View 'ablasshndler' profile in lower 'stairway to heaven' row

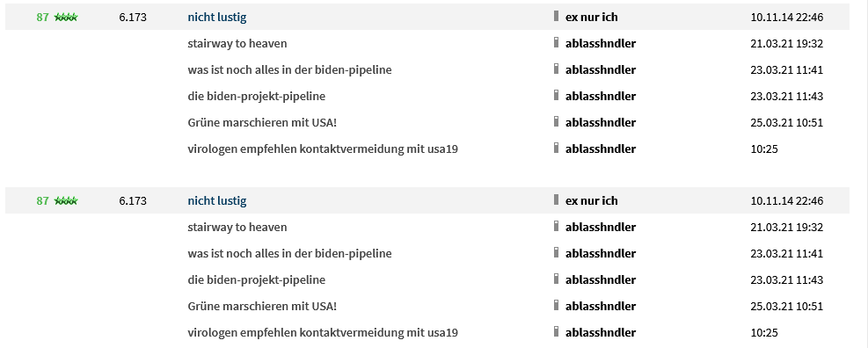tap(601, 228)
